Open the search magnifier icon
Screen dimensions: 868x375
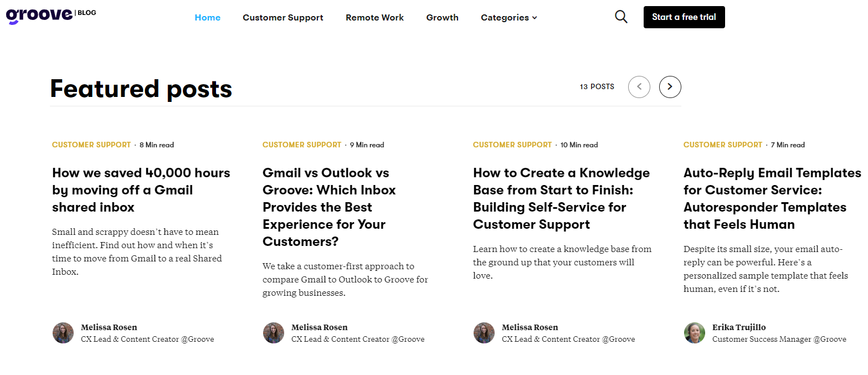(x=621, y=17)
